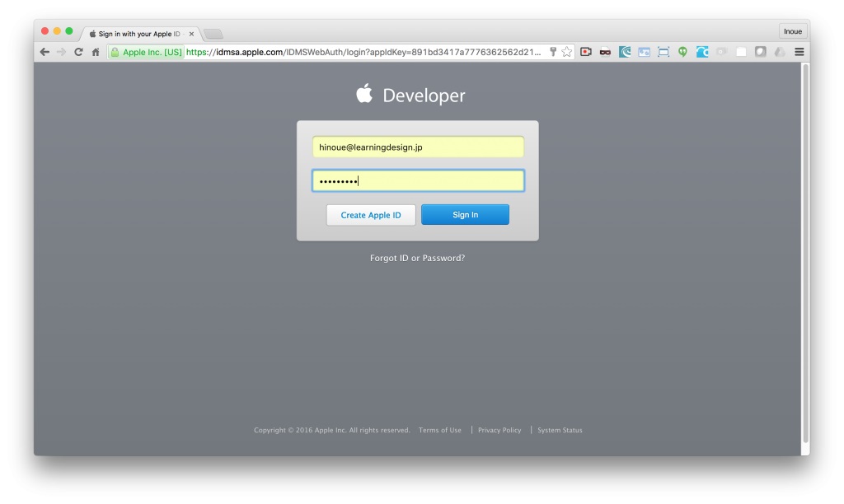Viewport: 844px width, 504px height.
Task: Click the screen capture frame extension icon
Action: (x=663, y=52)
